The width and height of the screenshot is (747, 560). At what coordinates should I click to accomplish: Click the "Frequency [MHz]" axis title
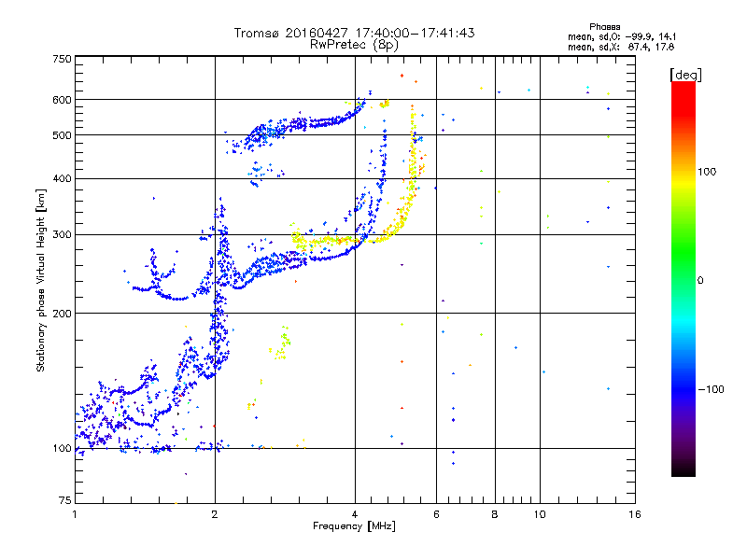click(x=354, y=526)
